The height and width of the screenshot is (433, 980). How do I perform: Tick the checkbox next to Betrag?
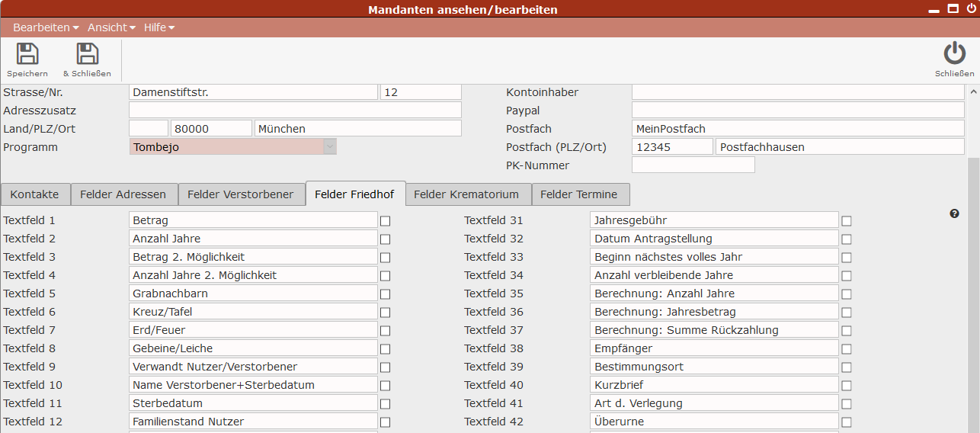click(x=385, y=221)
